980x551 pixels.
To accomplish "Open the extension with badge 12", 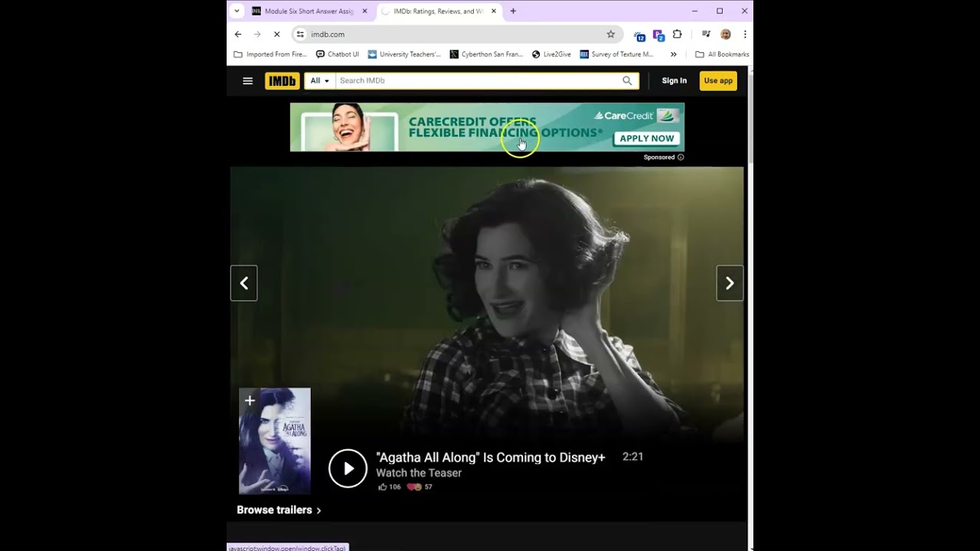I will 639,34.
